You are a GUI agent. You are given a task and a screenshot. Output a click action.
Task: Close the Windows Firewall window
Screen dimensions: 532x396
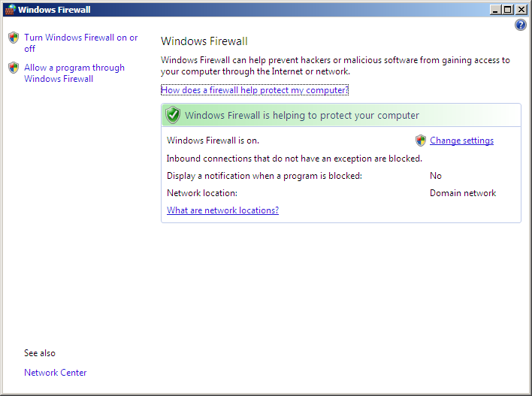coord(521,10)
